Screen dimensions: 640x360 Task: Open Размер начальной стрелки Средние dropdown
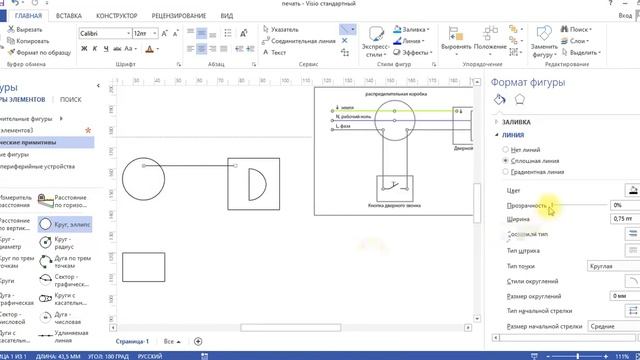coord(613,327)
